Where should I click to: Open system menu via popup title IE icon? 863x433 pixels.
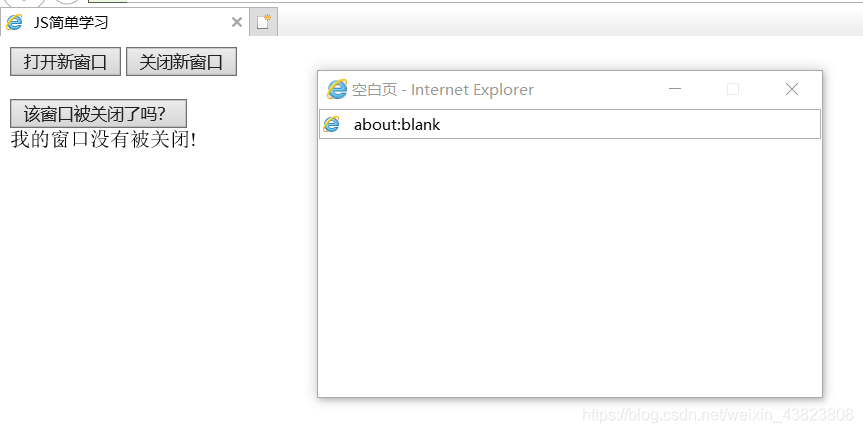(337, 89)
